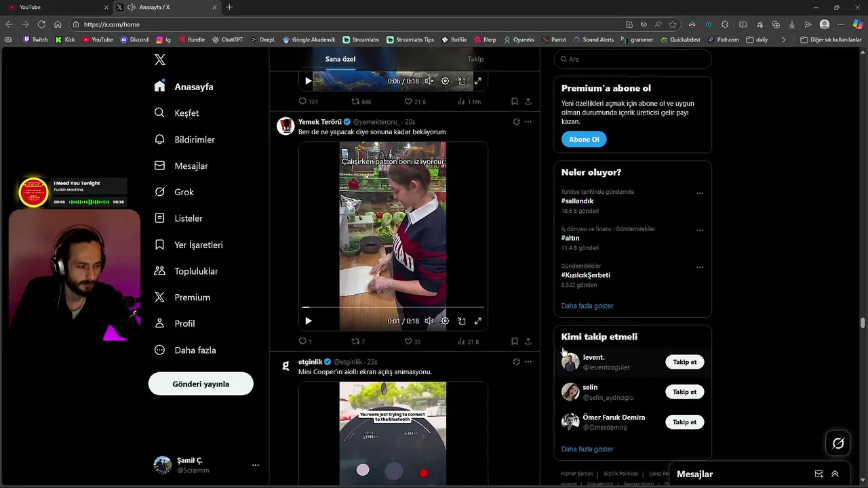Viewport: 868px width, 488px height.
Task: Click Daha fazla göster under trends
Action: (x=587, y=306)
